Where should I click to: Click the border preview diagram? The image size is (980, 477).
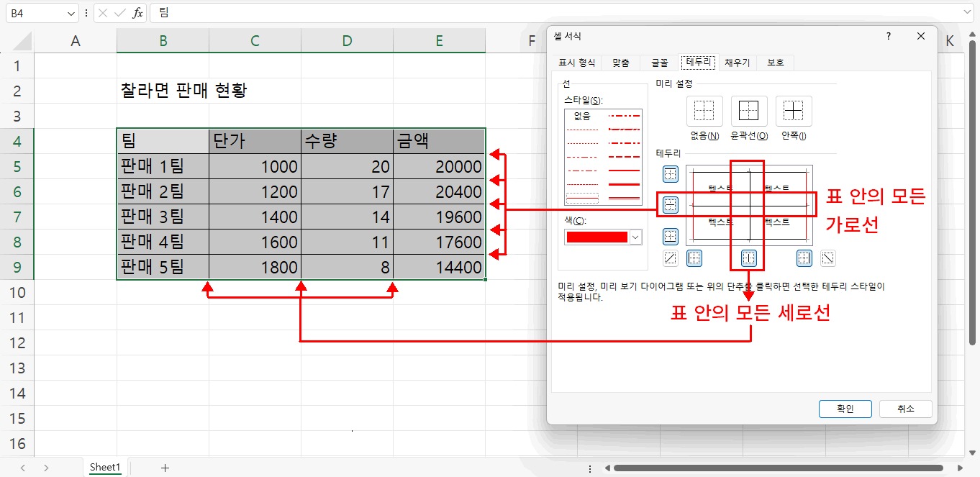[x=749, y=205]
